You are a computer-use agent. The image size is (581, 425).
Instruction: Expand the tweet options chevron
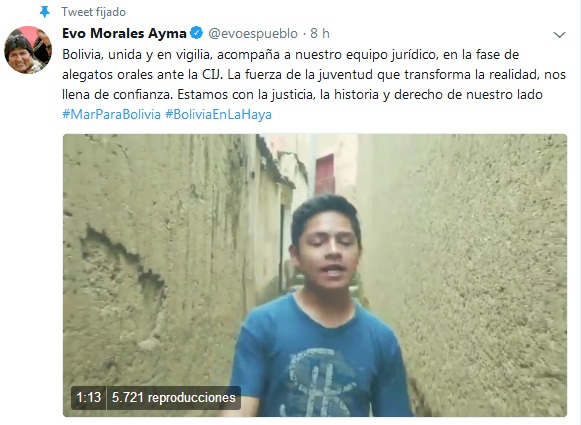[x=559, y=35]
